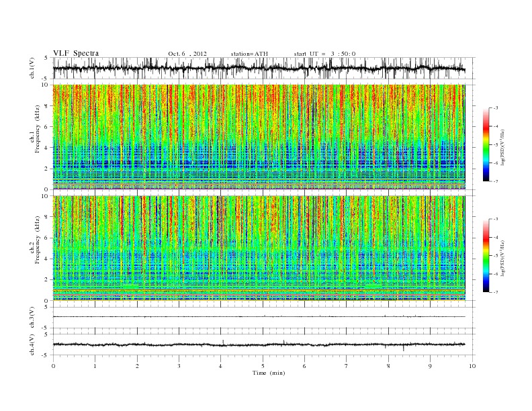Click the "ch.4(V)" axis label
The height and width of the screenshot is (411, 532).
pos(32,345)
